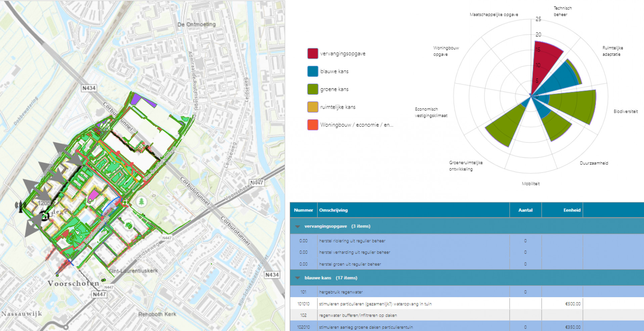Click the blue arc line on the map
Screen dimensions: 644x331
tap(110, 206)
